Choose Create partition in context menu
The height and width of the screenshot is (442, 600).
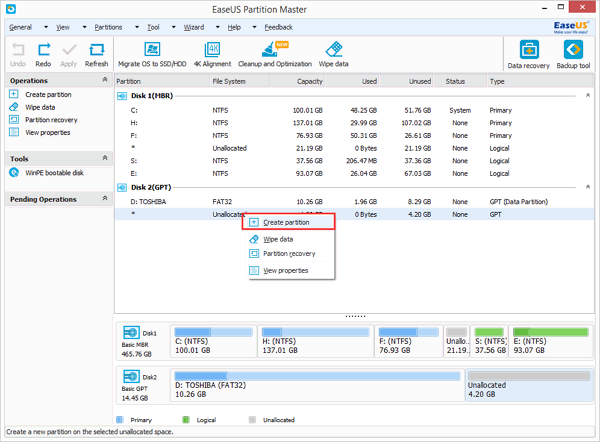coord(289,222)
